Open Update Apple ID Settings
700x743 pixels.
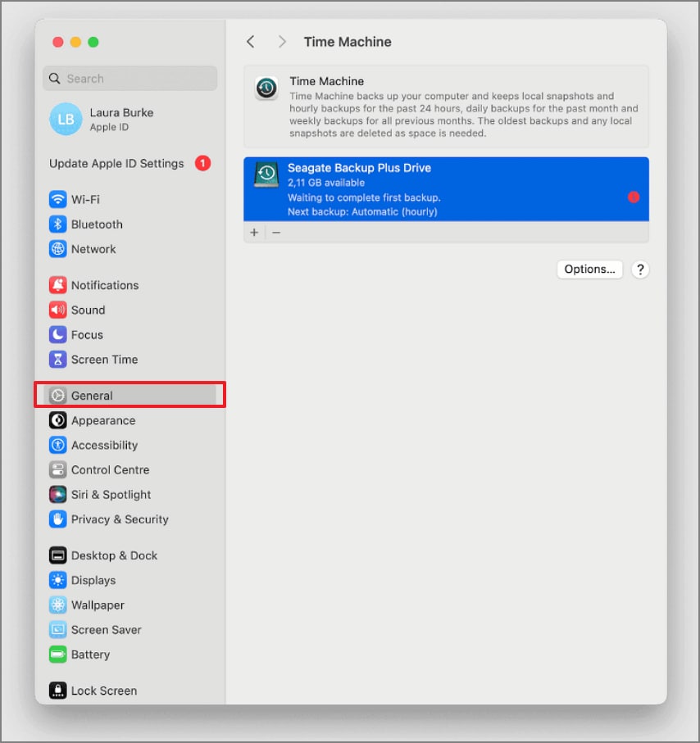coord(116,164)
